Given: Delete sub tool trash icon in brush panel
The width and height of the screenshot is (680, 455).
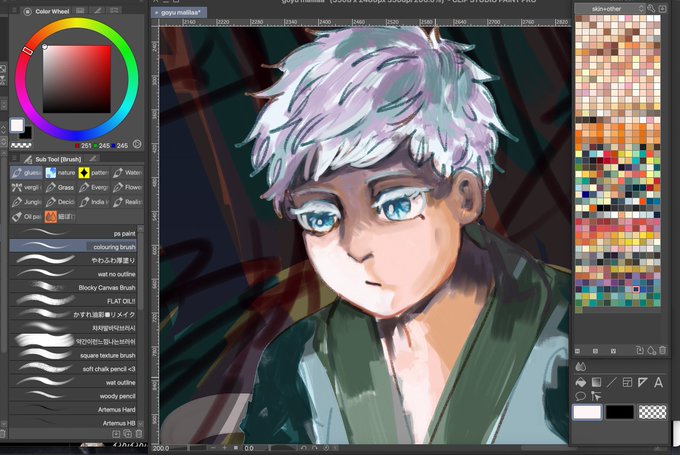Looking at the screenshot, I should [x=139, y=433].
